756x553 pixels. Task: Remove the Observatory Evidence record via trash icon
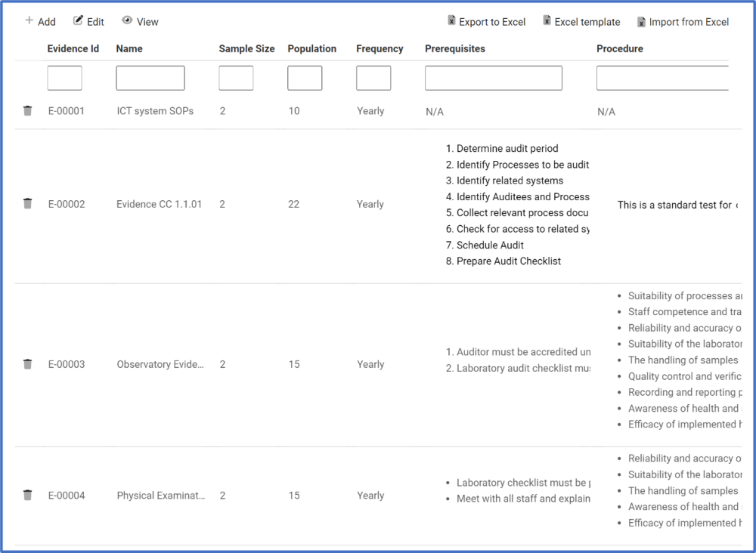(x=27, y=363)
